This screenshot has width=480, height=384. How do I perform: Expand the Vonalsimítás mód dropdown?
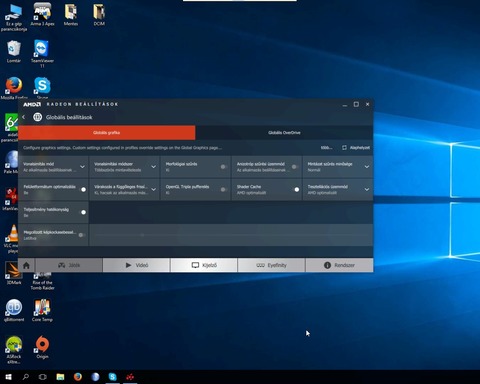(82, 167)
